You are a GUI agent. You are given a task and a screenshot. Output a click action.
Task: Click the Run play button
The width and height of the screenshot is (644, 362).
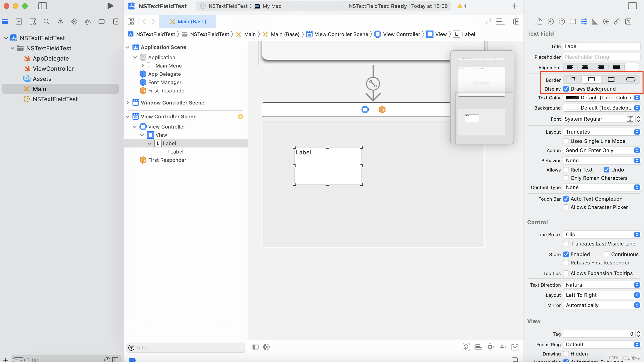tap(110, 6)
